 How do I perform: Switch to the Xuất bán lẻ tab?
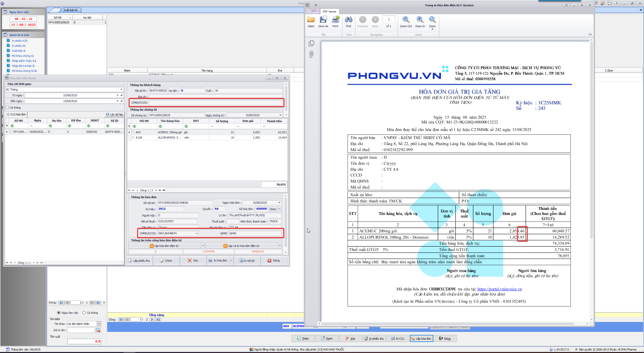70,10
